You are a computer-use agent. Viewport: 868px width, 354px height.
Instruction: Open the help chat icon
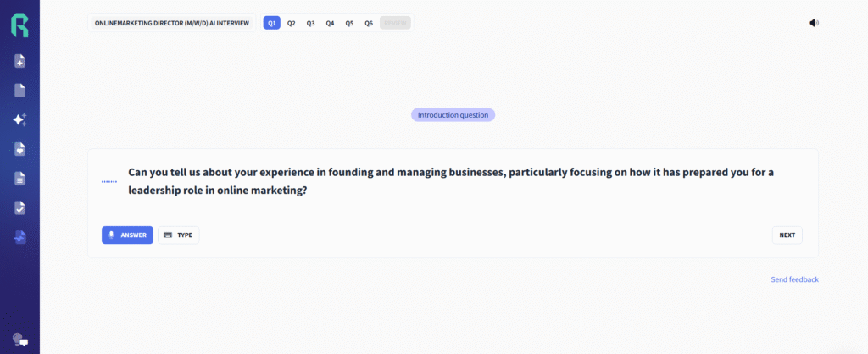(19, 340)
